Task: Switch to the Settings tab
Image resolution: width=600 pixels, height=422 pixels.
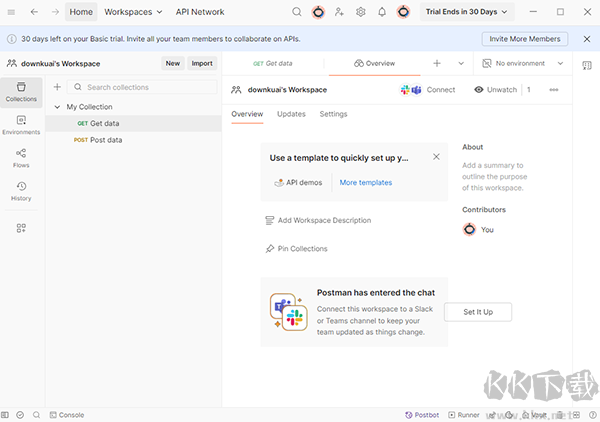Action: (333, 114)
